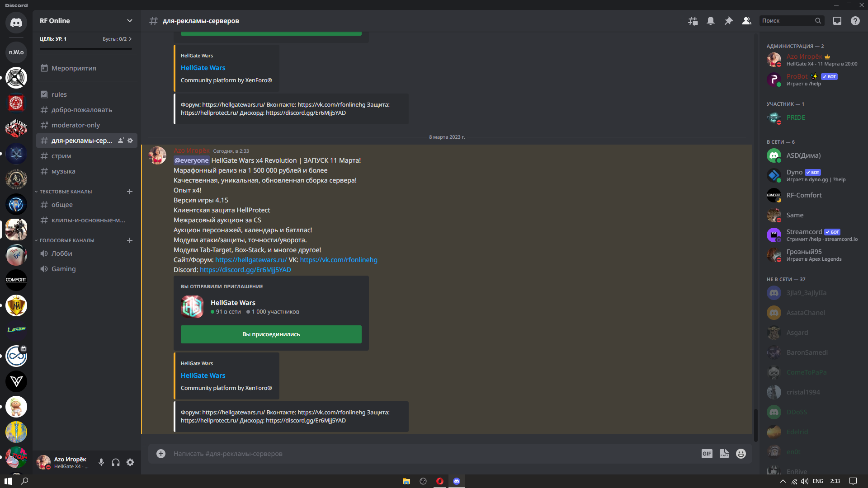Open the n.W.o server icon
Viewport: 868px width, 488px height.
[16, 52]
